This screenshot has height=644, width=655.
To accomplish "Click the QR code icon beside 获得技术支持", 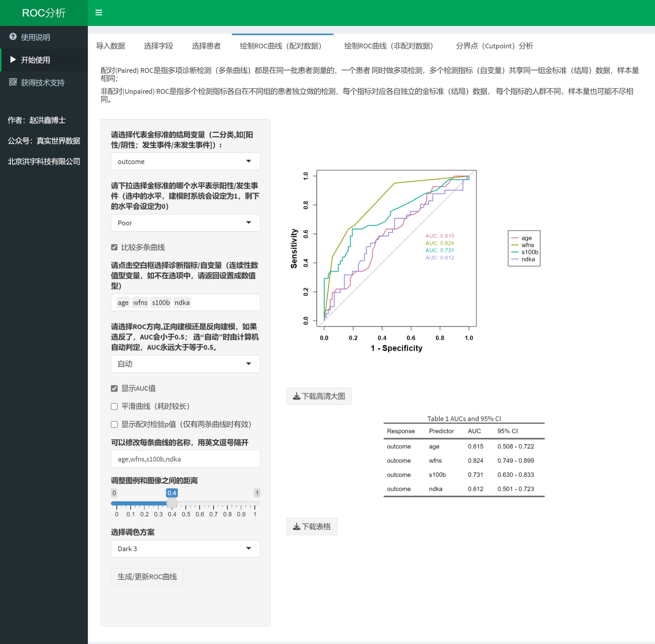I will [x=13, y=82].
